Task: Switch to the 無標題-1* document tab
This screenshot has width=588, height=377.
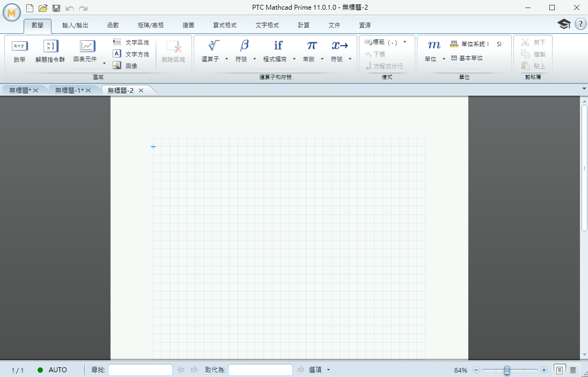Action: [x=69, y=91]
